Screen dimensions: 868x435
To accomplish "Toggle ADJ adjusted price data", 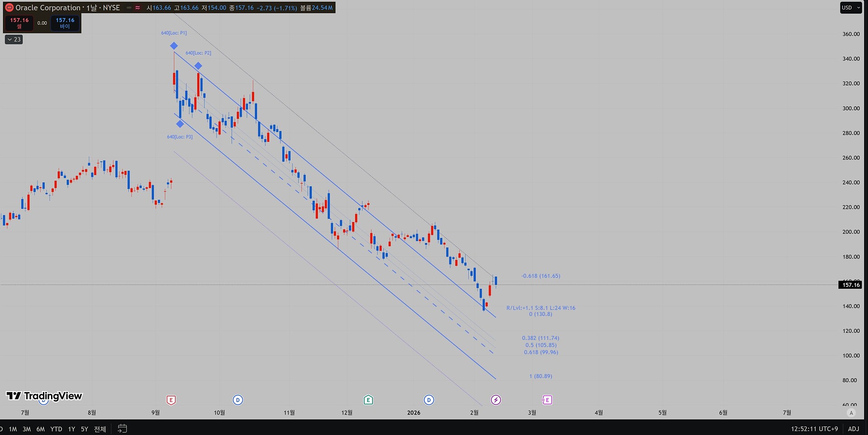I will [854, 429].
